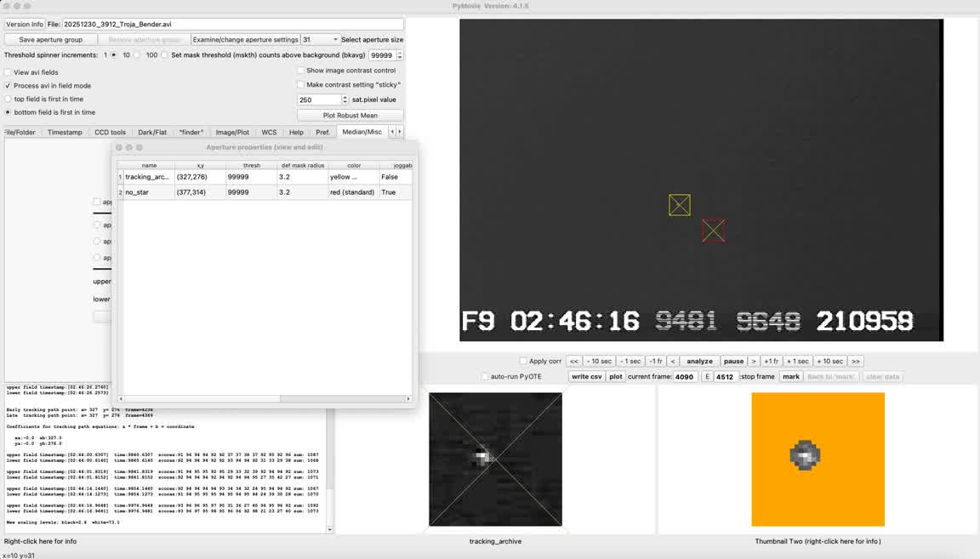
Task: Click the red no_star aperture box
Action: 714,231
